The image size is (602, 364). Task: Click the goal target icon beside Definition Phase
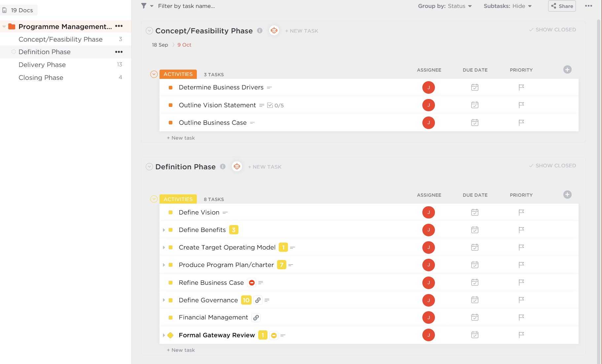click(x=237, y=167)
